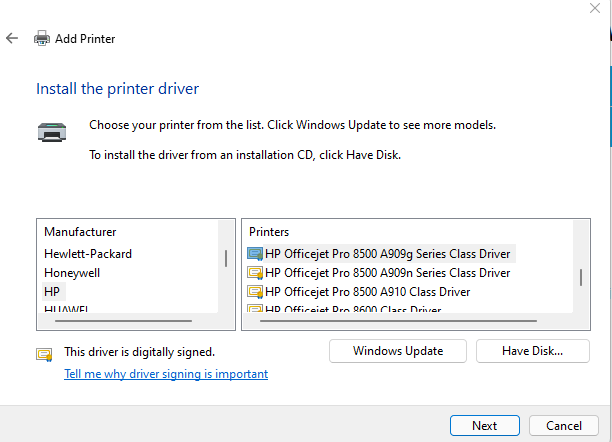Viewport: 612px width, 442px height.
Task: Click the large printer illustration icon
Action: point(52,132)
